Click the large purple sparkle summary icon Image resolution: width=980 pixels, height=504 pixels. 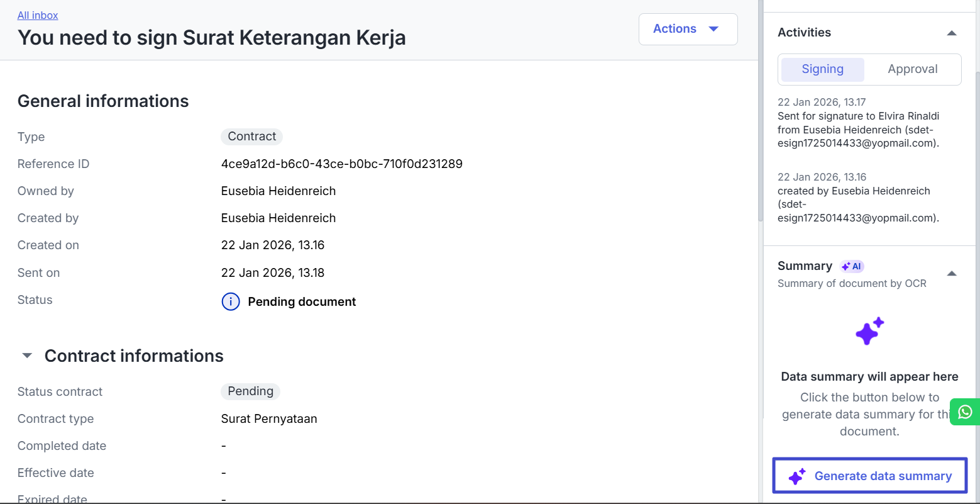(869, 331)
